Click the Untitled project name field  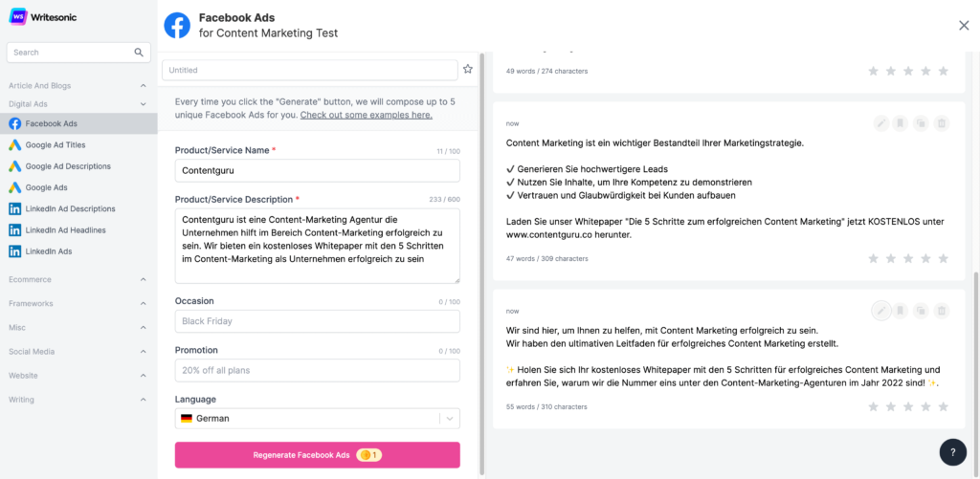[x=310, y=70]
